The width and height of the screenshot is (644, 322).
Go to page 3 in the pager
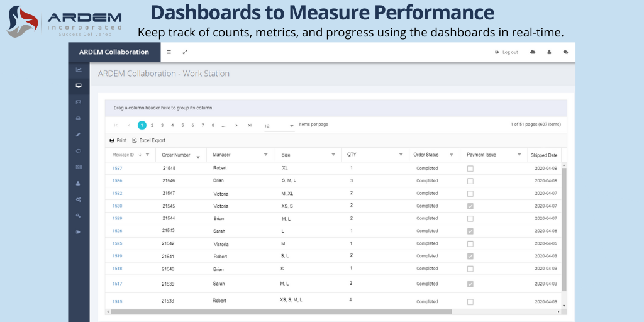point(162,125)
